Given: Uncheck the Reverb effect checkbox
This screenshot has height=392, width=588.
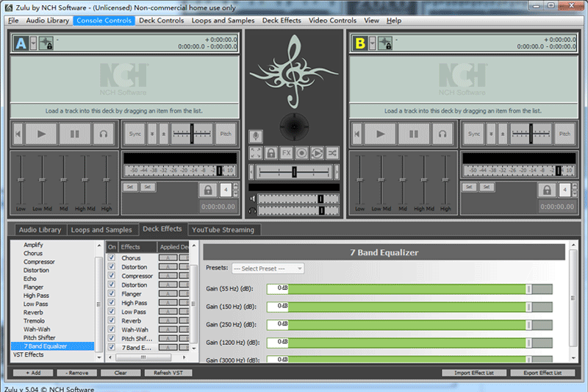Looking at the screenshot, I should tap(112, 321).
